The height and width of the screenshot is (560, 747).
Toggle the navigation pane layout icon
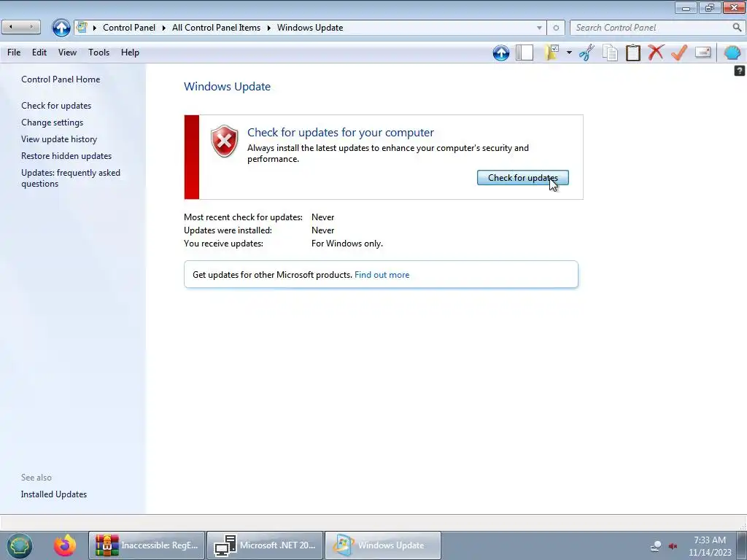525,52
